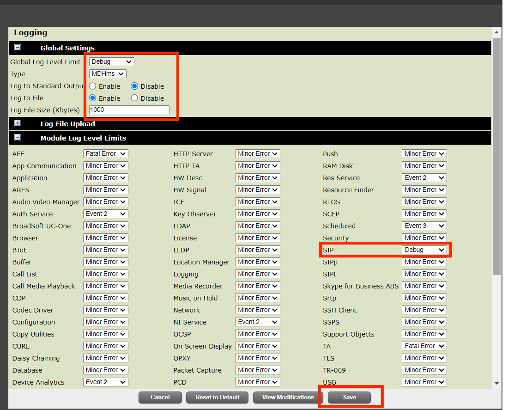Open the LDAP log level dropdown
The image size is (532, 410).
coord(258,226)
